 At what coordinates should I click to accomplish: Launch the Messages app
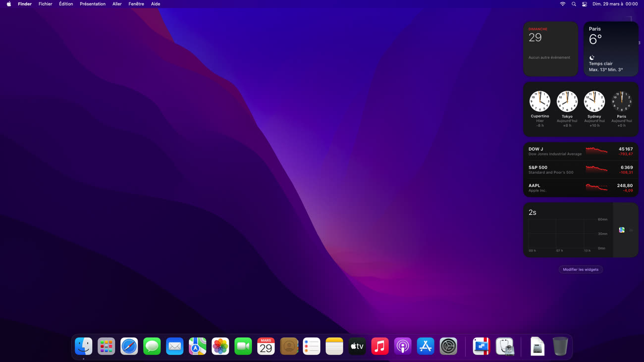point(152,346)
